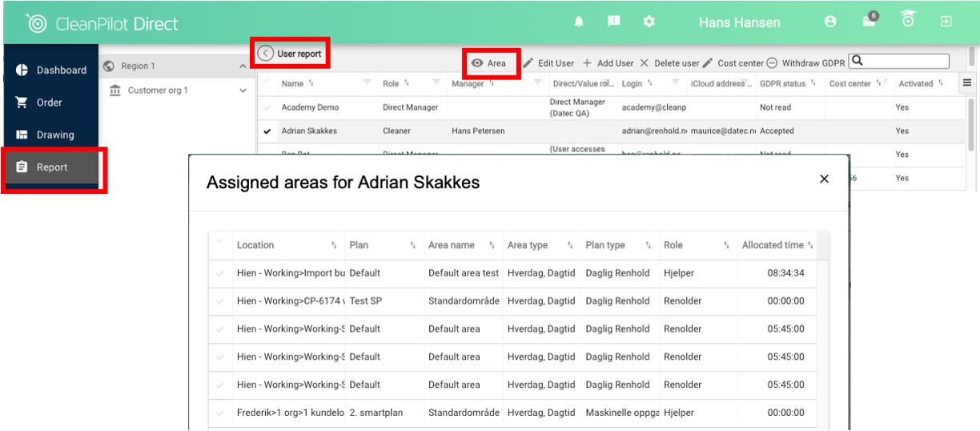The width and height of the screenshot is (980, 431).
Task: Collapse the Region 1 tree node
Action: 243,66
